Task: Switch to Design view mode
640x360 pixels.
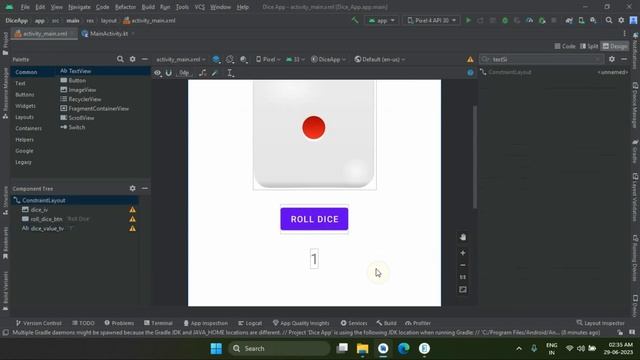Action: point(615,46)
